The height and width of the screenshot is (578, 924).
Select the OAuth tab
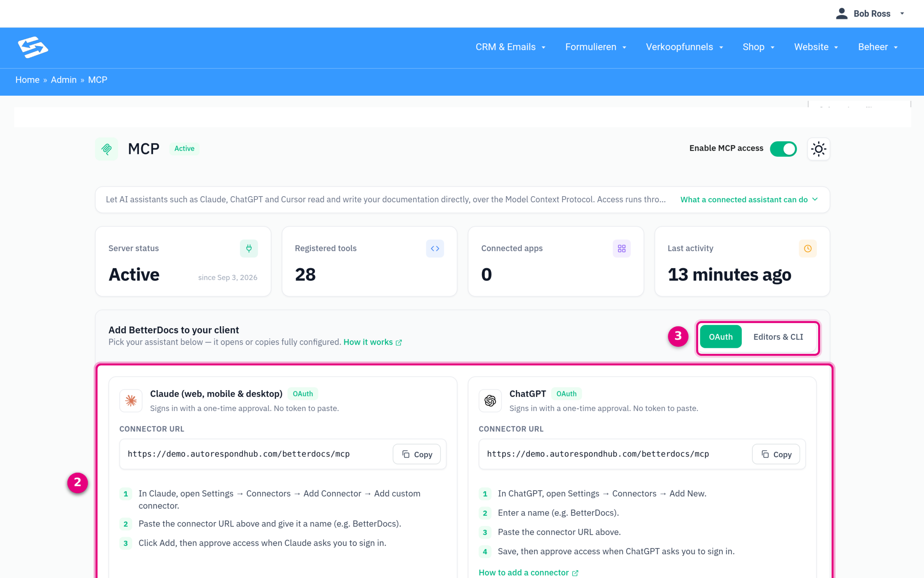coord(720,337)
